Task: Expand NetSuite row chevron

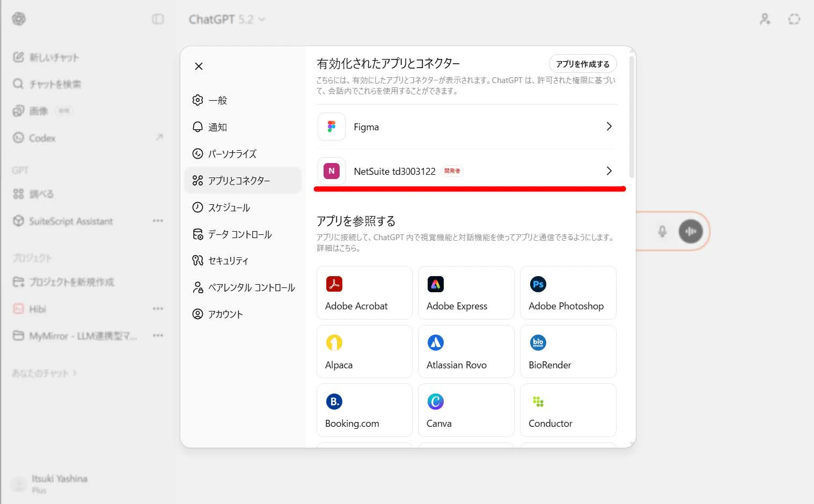Action: pos(609,171)
